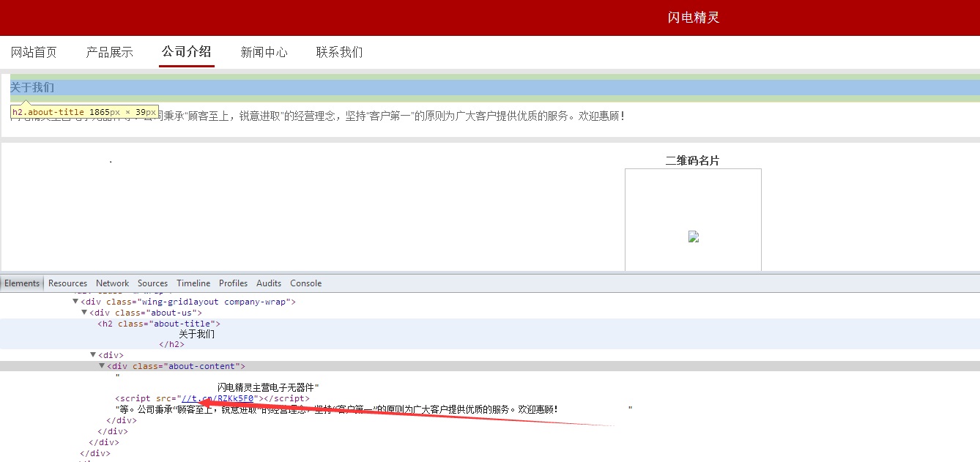The width and height of the screenshot is (980, 462).
Task: Open the 产品展示 navigation item
Action: (x=109, y=52)
